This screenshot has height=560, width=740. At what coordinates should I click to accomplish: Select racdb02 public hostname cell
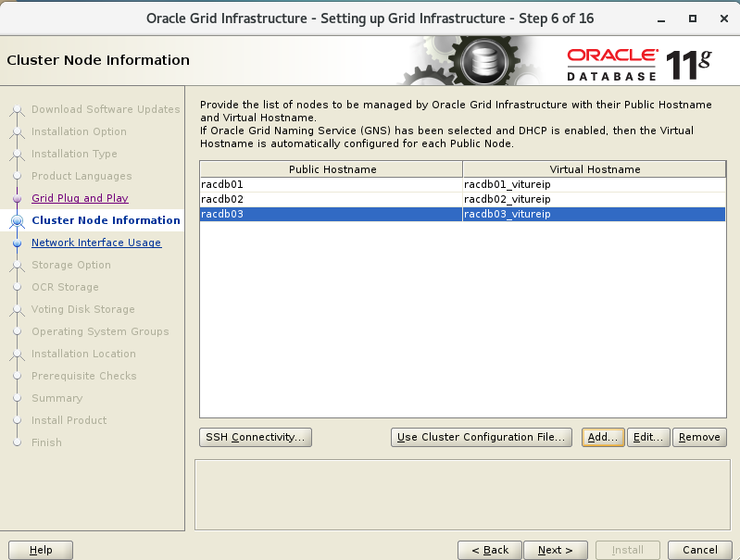coord(331,199)
